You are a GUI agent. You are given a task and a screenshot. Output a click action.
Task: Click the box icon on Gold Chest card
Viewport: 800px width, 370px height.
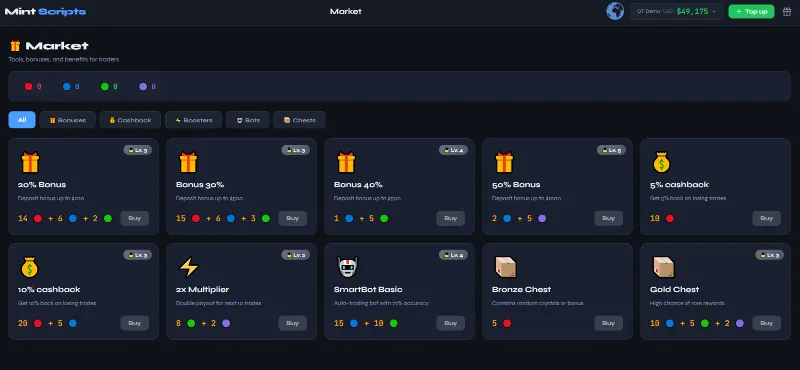point(664,267)
